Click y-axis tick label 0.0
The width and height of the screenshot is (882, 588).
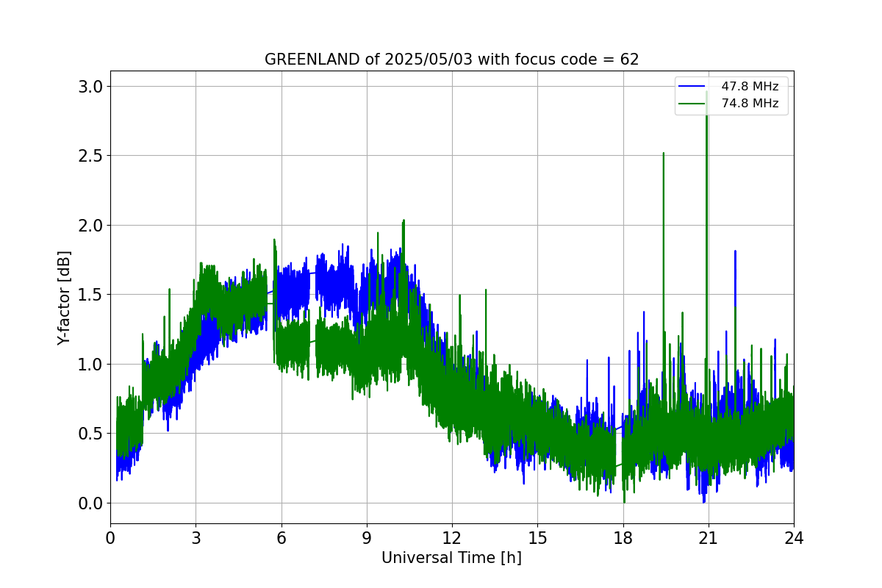[x=90, y=503]
